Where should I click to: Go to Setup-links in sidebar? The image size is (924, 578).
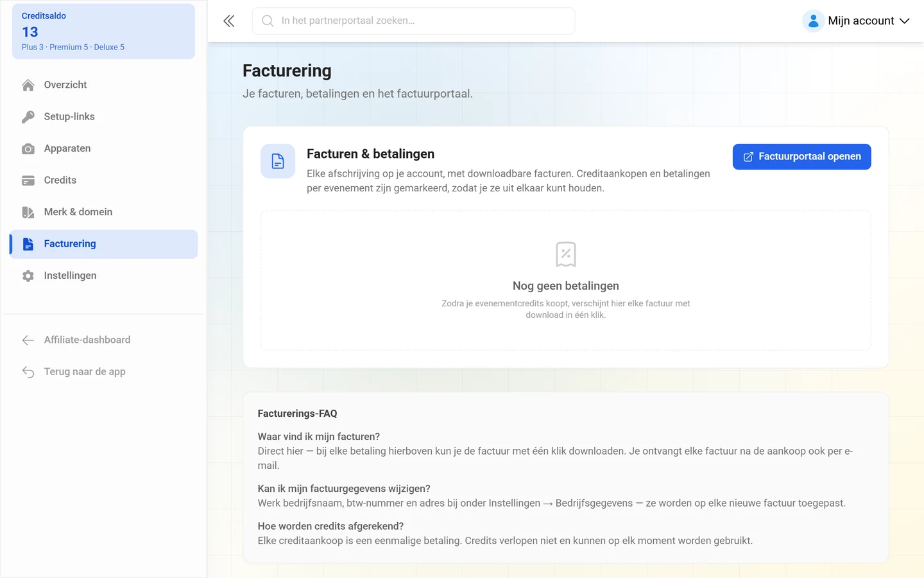click(x=103, y=117)
